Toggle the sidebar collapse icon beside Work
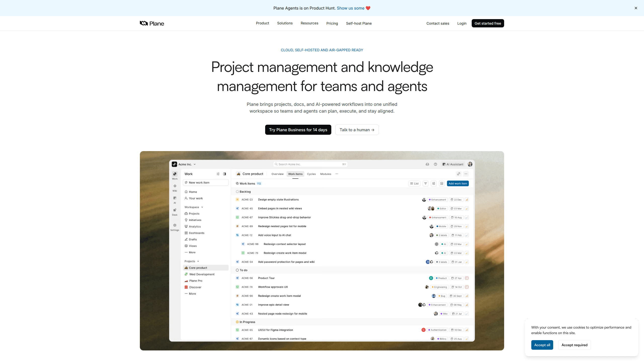 pos(225,174)
